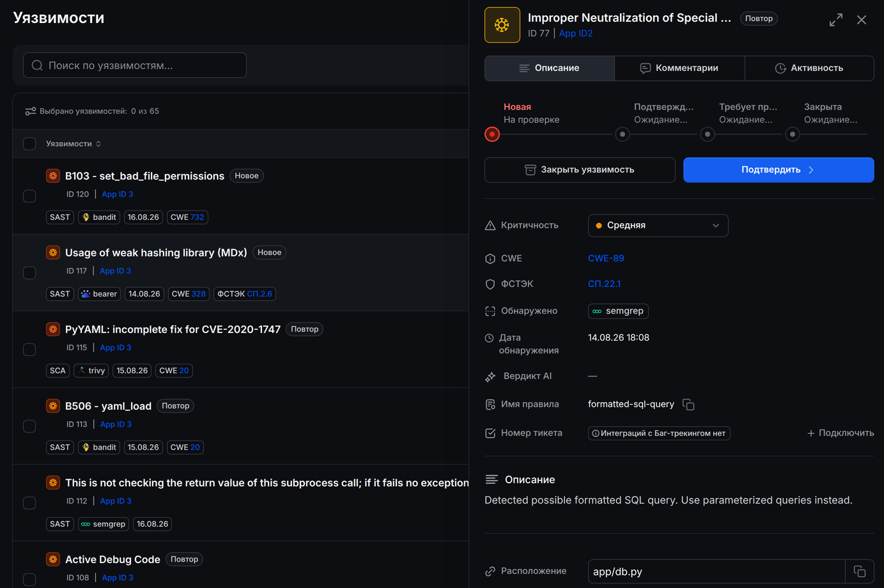Toggle the select-all vulnerabilities checkbox
Screen dimensions: 884x588
pyautogui.click(x=29, y=144)
